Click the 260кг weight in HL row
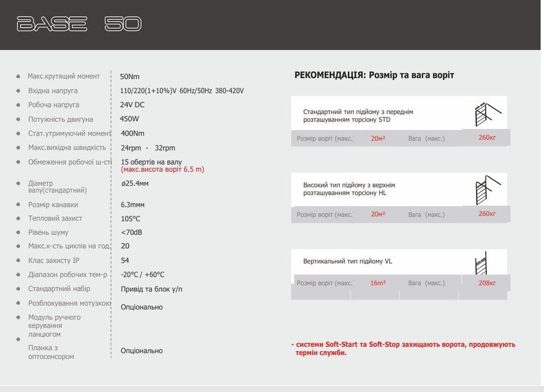Viewport: 544px width, 392px height. 487,213
